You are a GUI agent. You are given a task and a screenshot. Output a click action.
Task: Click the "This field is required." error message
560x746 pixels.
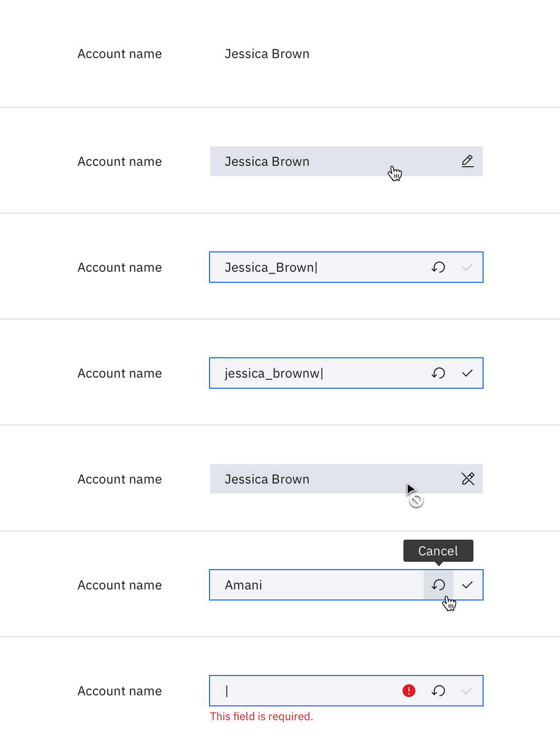click(x=262, y=716)
